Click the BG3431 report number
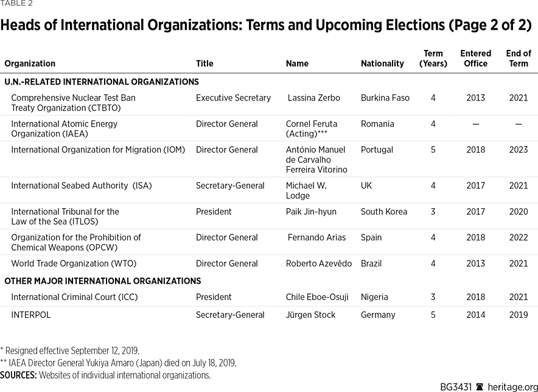Viewport: 538px width, 392px height. click(x=456, y=387)
